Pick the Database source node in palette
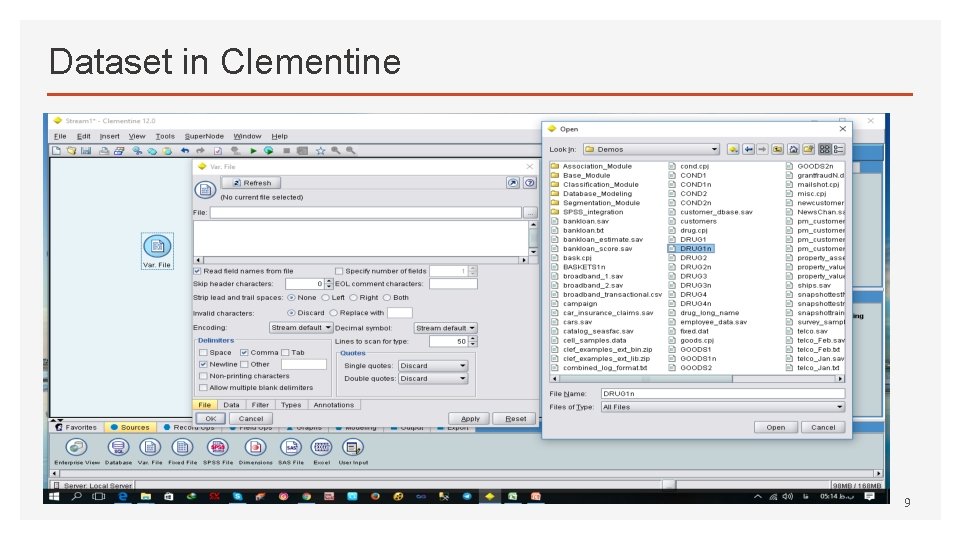 click(118, 452)
